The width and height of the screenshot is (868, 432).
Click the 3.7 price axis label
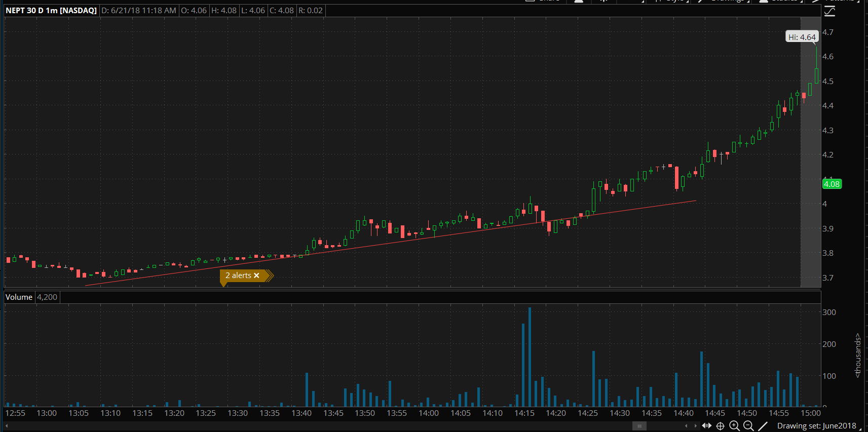[x=828, y=278]
